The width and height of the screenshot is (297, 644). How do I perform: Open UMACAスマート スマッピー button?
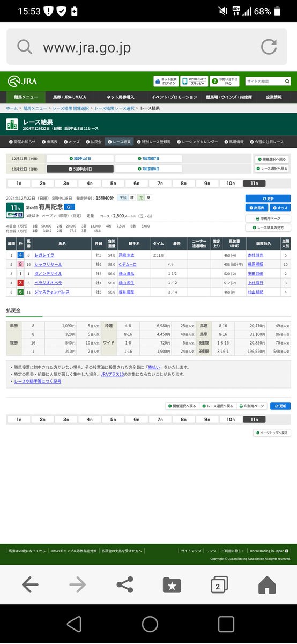point(195,81)
